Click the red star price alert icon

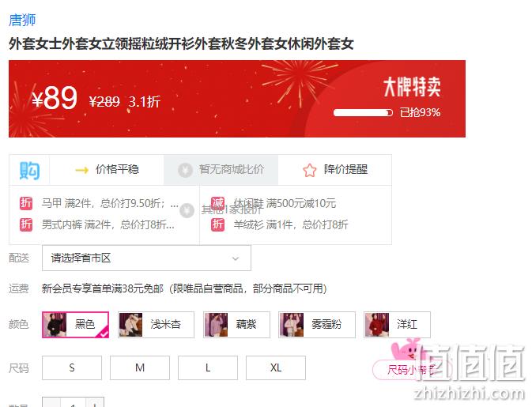coord(309,170)
